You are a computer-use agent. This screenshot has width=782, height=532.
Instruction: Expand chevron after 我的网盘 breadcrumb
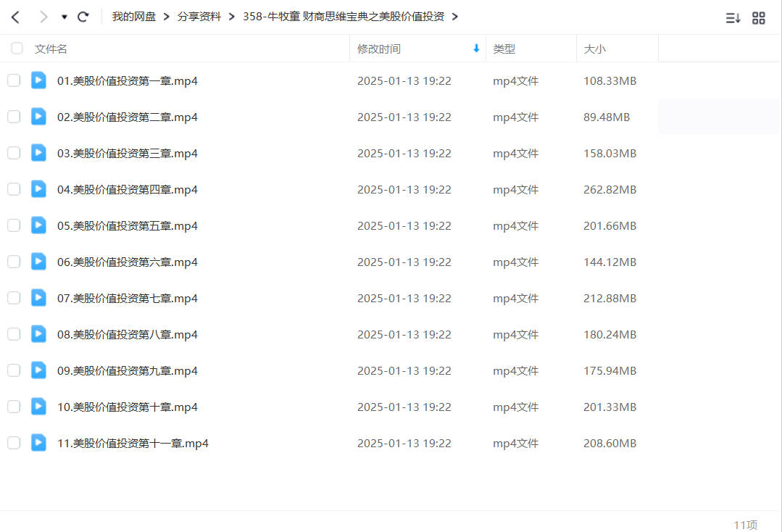click(x=167, y=17)
